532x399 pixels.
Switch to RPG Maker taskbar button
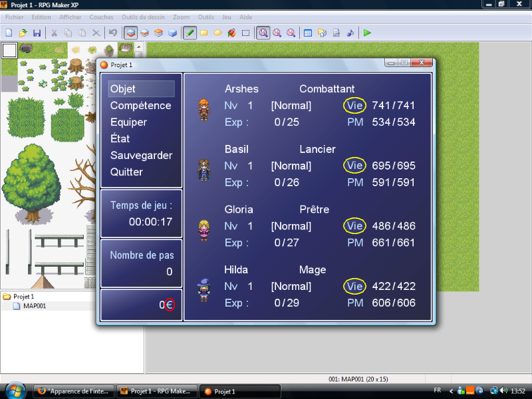click(156, 391)
